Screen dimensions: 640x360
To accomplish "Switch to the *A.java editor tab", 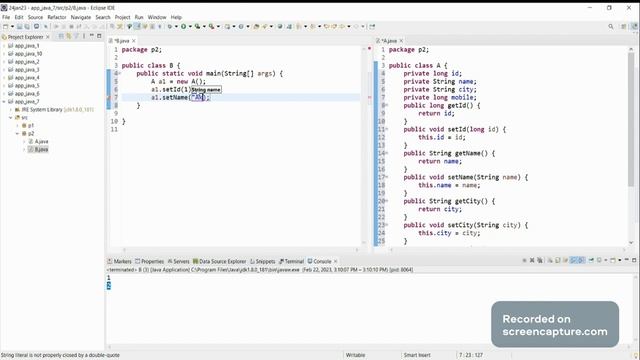I will pos(389,41).
